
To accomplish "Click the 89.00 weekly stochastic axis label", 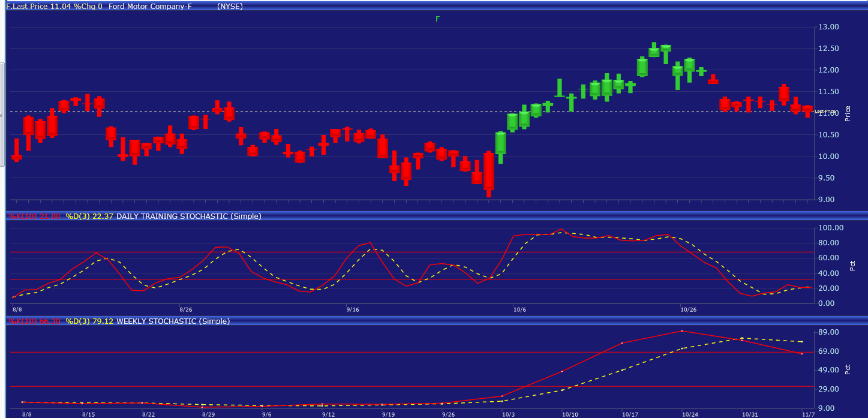I will (828, 332).
